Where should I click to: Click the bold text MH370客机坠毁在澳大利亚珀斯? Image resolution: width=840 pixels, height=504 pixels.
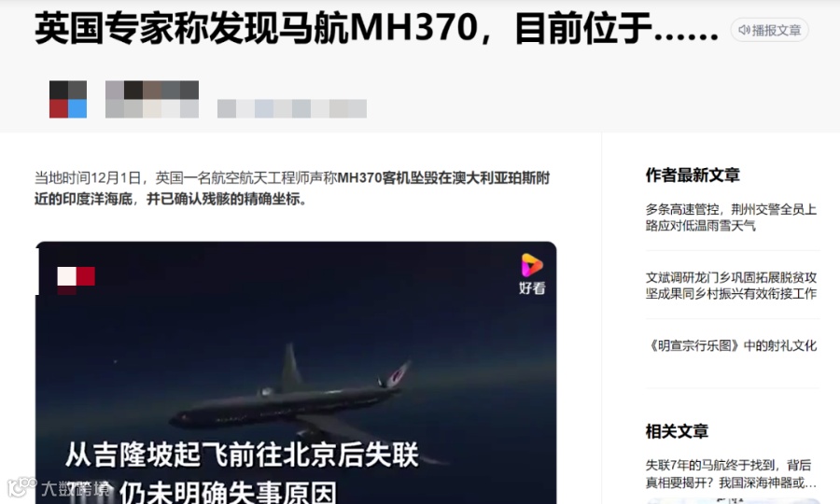pyautogui.click(x=443, y=178)
